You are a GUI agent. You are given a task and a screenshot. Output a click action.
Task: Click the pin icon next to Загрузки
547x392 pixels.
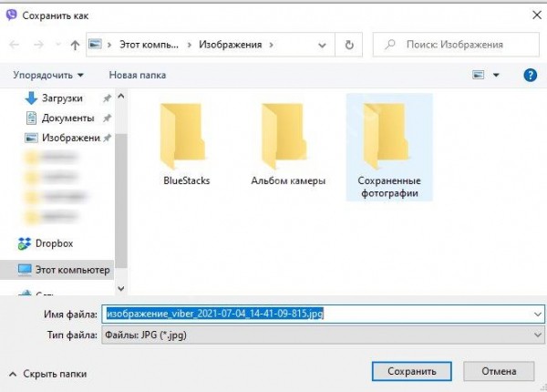(x=107, y=98)
